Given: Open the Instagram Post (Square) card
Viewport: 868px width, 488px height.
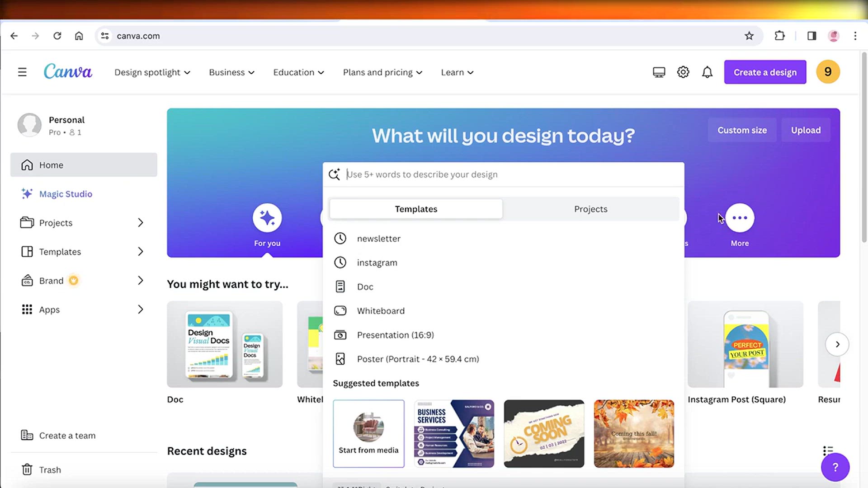Looking at the screenshot, I should coord(745,344).
